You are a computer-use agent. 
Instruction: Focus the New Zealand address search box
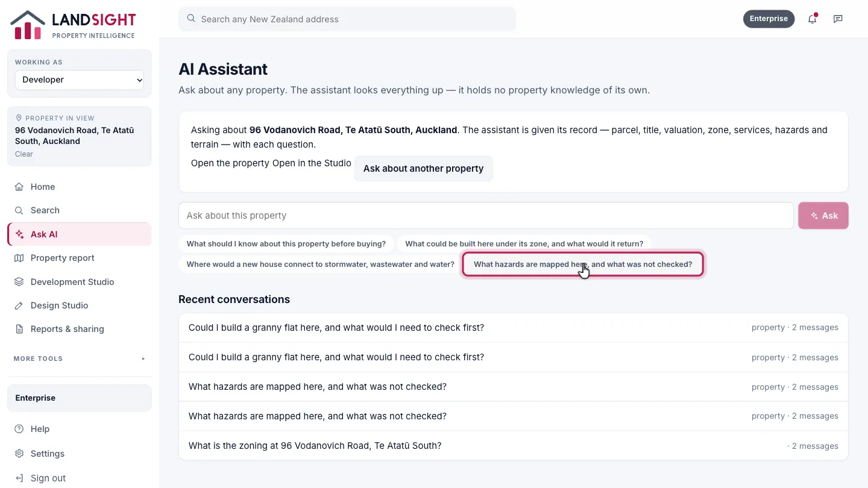pos(347,19)
